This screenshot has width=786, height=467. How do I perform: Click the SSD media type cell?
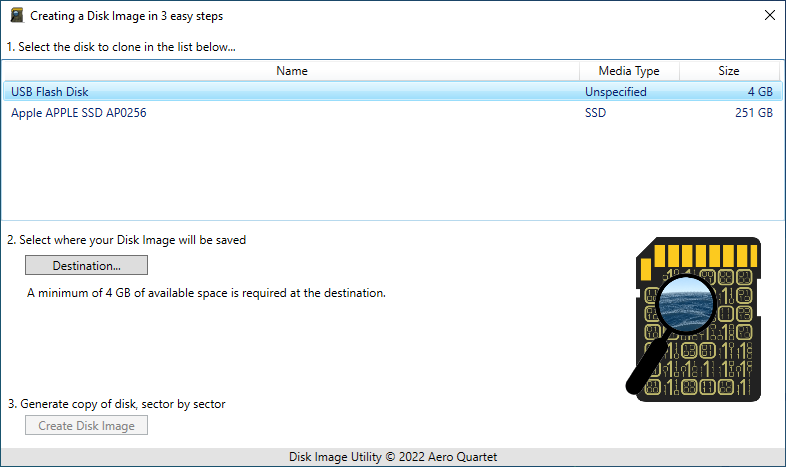coord(595,113)
